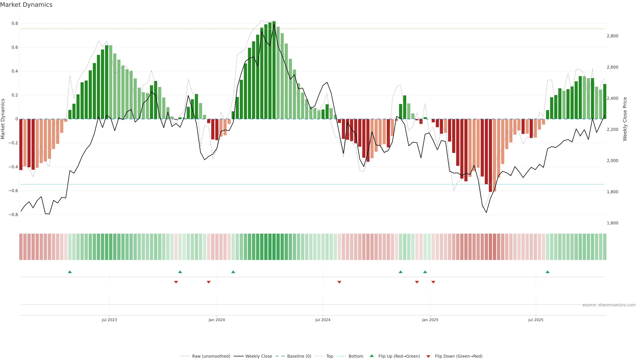Click the leftmost red Flip Down triangle marker
The height and width of the screenshot is (362, 644).
[176, 282]
